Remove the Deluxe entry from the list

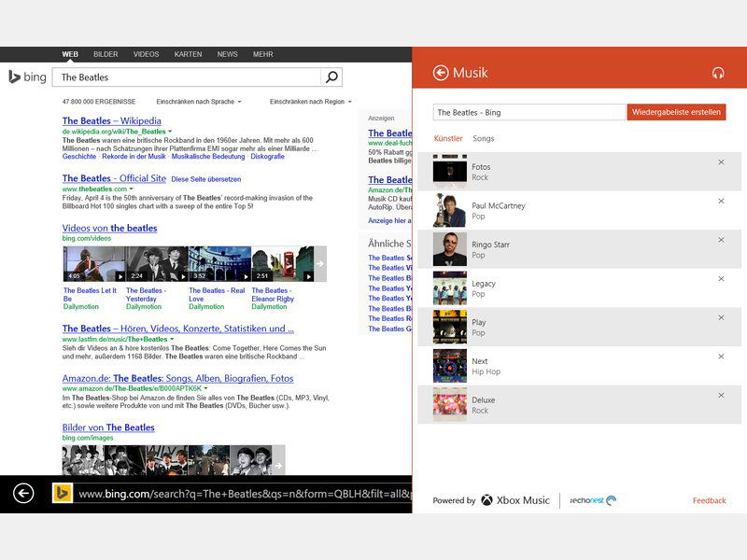[x=721, y=395]
